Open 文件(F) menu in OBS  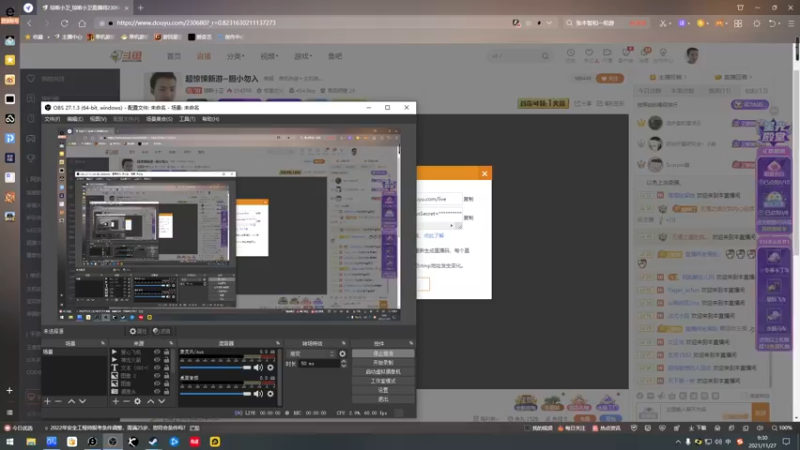(x=52, y=119)
